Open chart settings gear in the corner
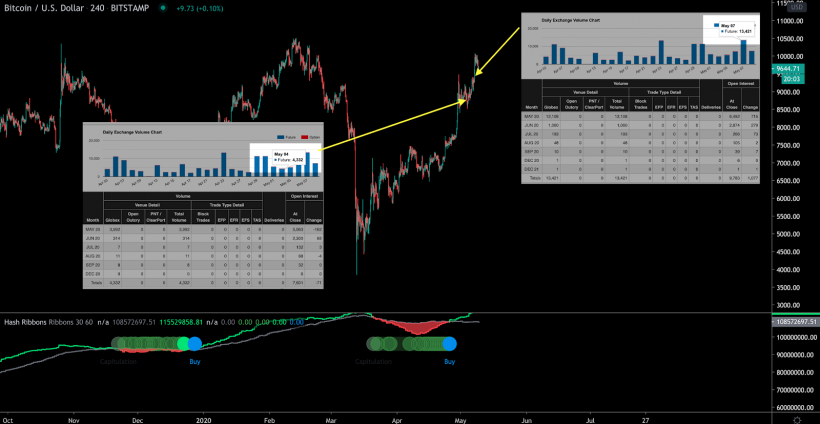This screenshot has height=424, width=820. tap(796, 420)
